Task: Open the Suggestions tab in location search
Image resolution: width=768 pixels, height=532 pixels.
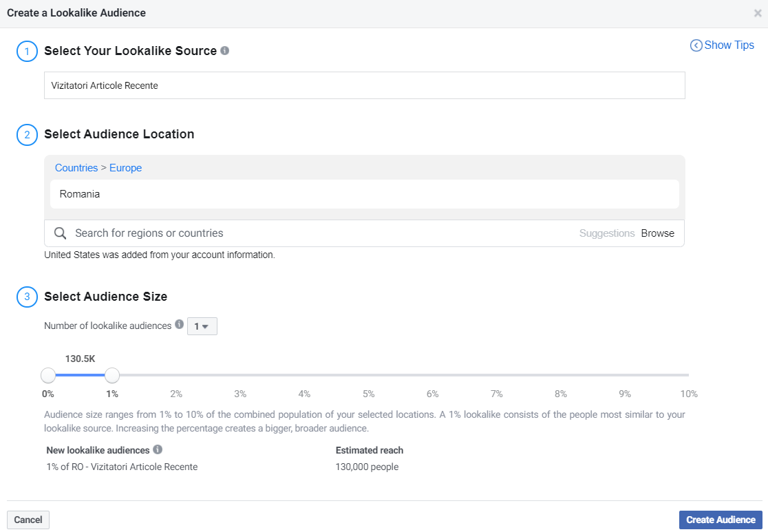Action: [x=607, y=233]
